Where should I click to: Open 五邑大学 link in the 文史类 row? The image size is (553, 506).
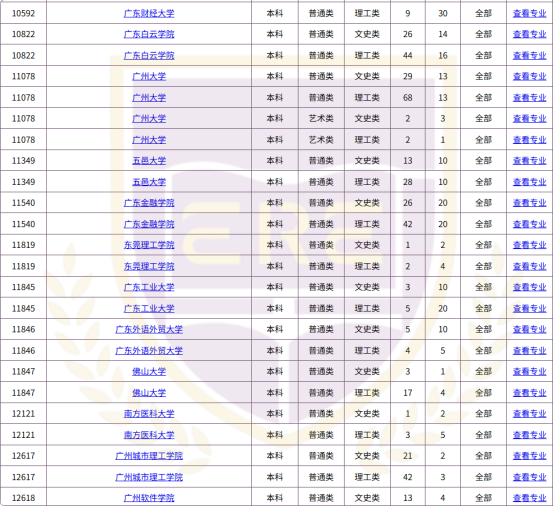(149, 161)
